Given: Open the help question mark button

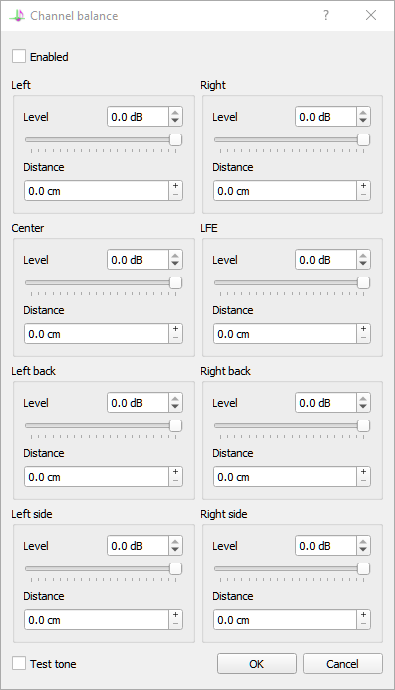Looking at the screenshot, I should (326, 15).
